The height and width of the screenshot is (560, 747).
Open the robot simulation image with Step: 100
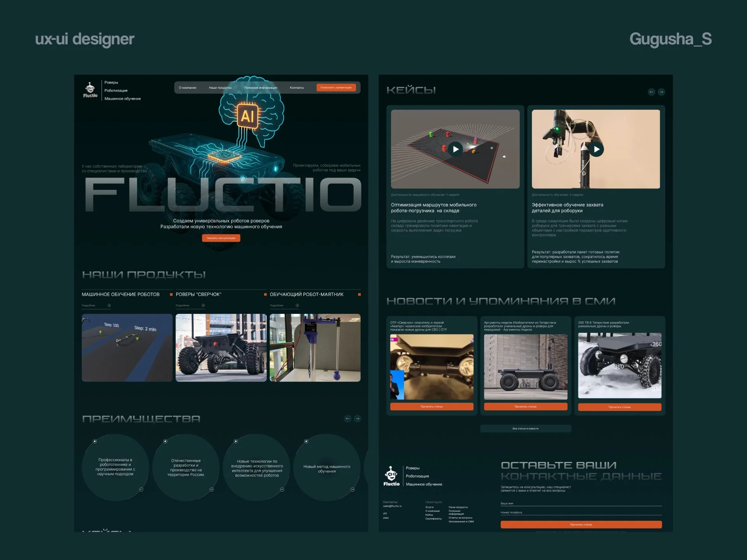point(127,348)
